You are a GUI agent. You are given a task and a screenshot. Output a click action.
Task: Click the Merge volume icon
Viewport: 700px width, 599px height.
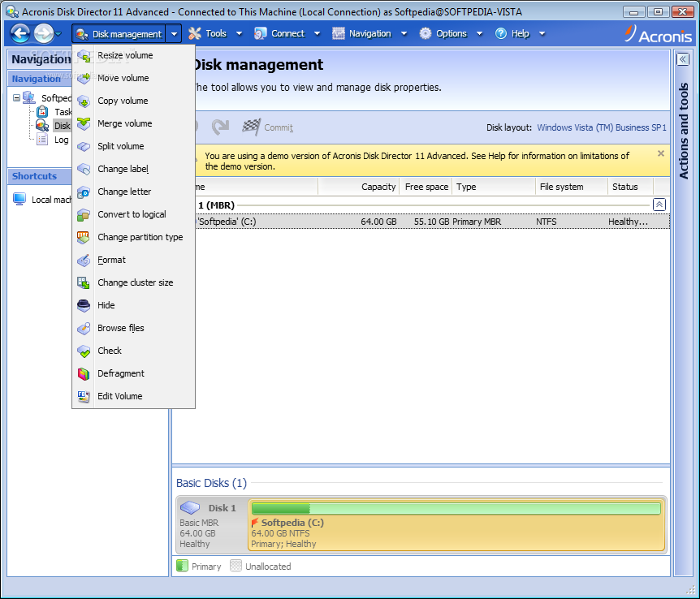(x=84, y=123)
